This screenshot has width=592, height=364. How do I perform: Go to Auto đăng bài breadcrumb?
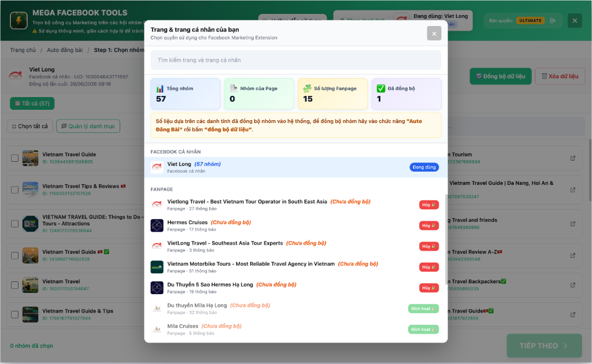65,50
